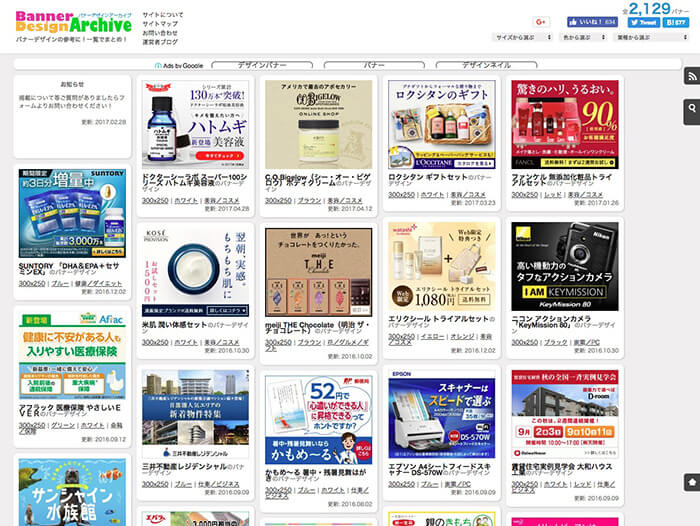
Task: Open the エリクシール 1,080円 banner image
Action: point(442,267)
